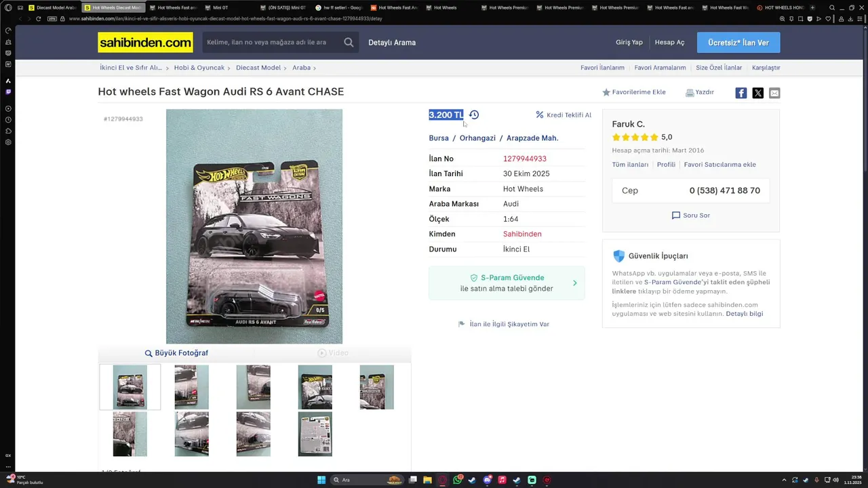Open Favori İlanlarım menu link
868x488 pixels.
pyautogui.click(x=602, y=68)
